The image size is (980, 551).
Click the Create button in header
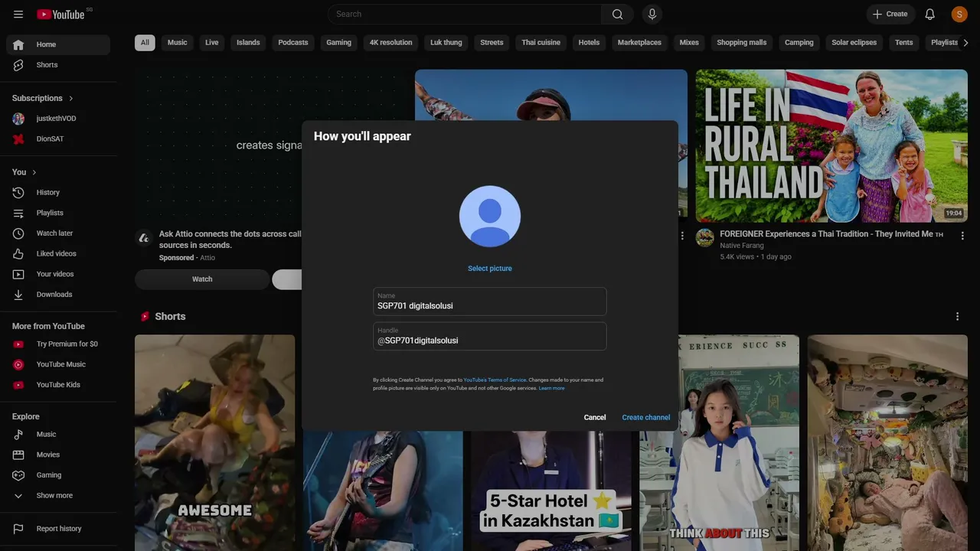click(x=890, y=14)
